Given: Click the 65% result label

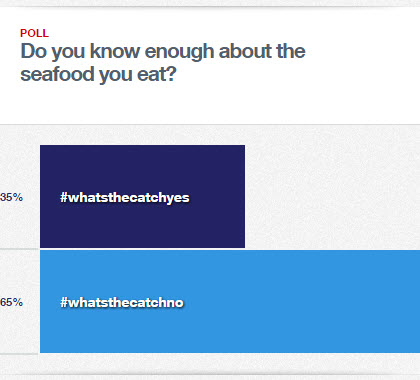Looking at the screenshot, I should pos(11,302).
